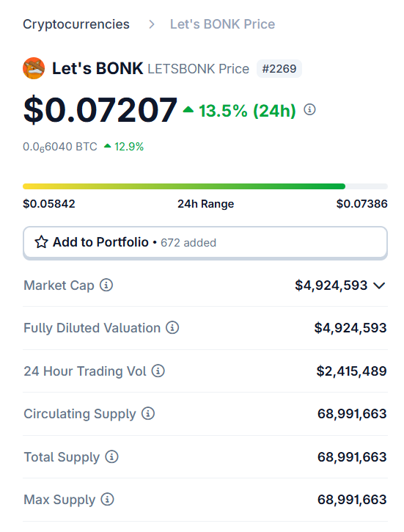Click the 24h range progress bar
This screenshot has height=532, width=404.
coord(205,186)
